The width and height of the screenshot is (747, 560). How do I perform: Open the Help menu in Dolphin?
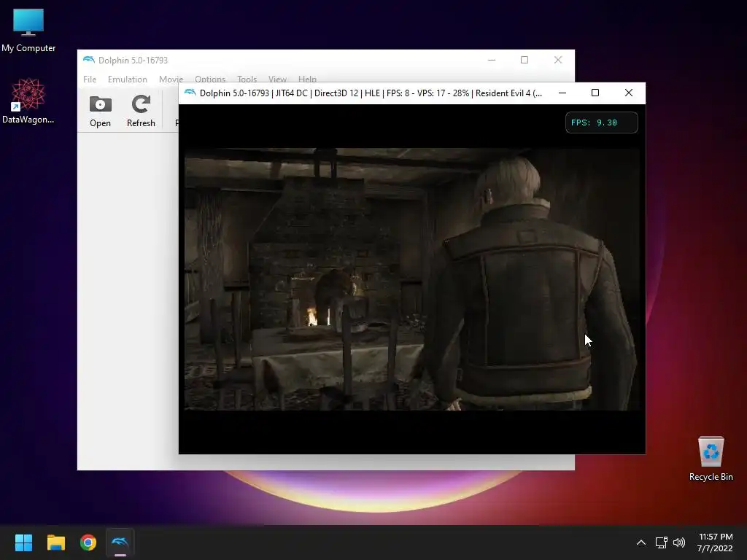pos(307,79)
